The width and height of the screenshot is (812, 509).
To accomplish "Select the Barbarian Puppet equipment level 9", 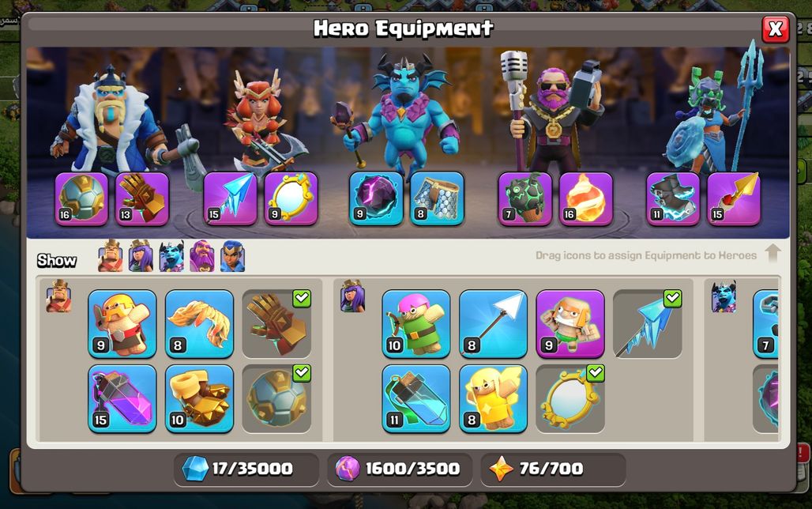I will tap(122, 324).
